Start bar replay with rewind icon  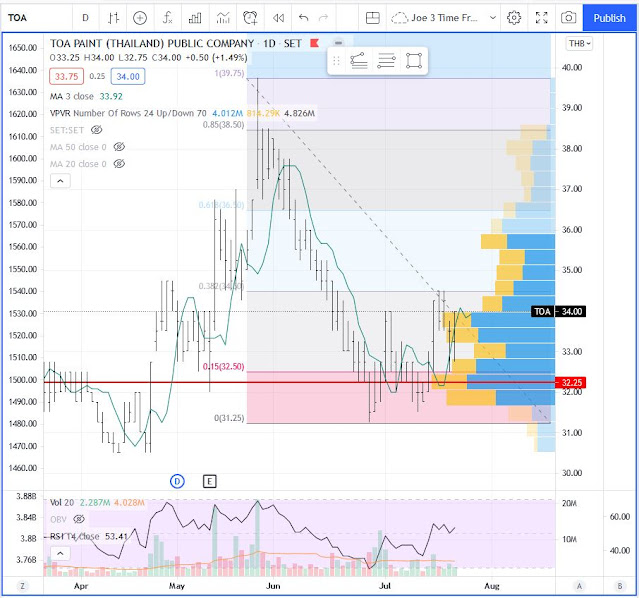278,18
